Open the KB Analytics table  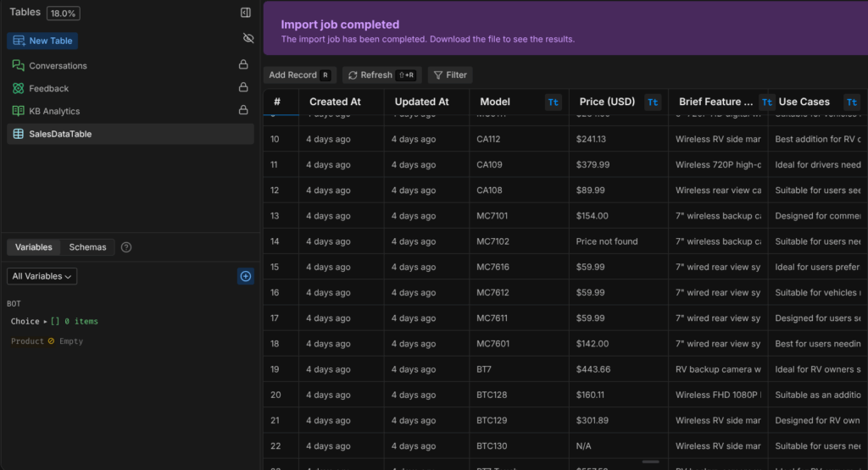click(x=54, y=111)
